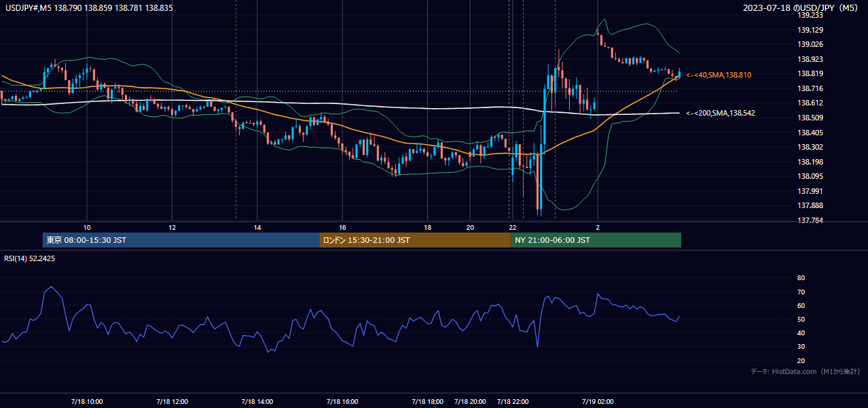Click the 7/18 12:00 date label

(x=172, y=402)
